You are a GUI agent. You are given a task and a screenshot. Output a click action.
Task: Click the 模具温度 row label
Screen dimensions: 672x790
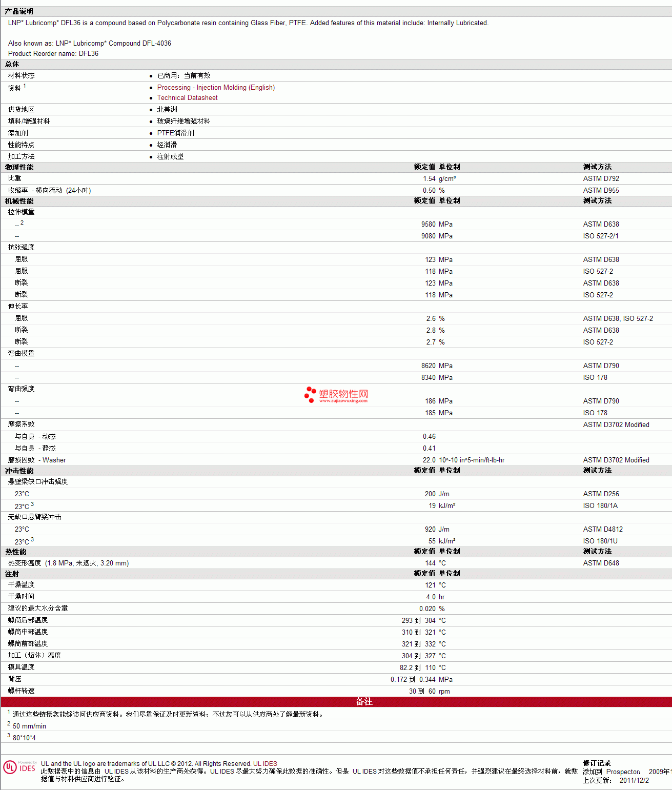pyautogui.click(x=22, y=667)
